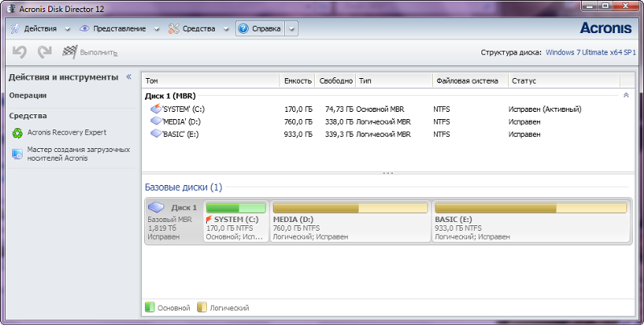Click the Основной MBR type cell

(380, 109)
